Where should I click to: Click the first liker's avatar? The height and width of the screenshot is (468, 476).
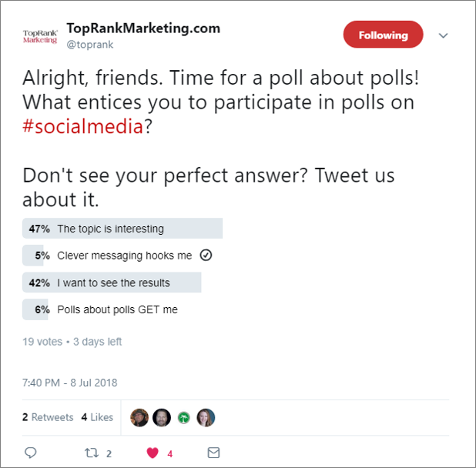(x=139, y=417)
